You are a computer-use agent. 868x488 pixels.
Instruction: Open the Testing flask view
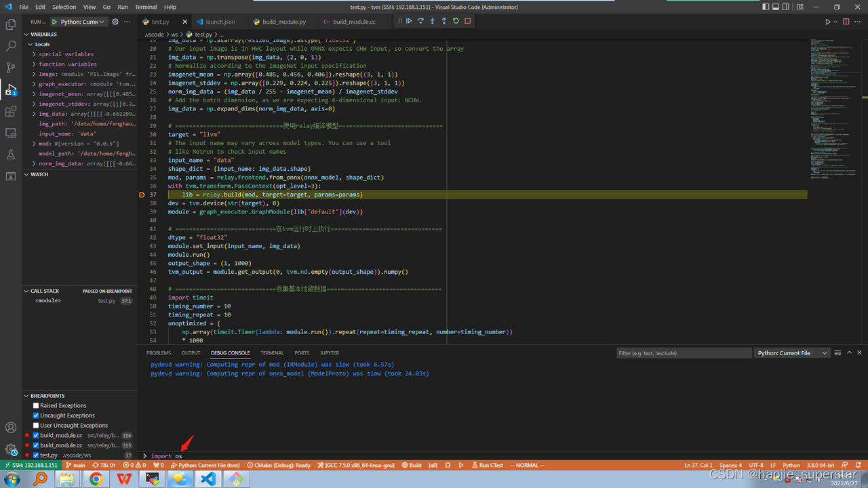point(11,155)
